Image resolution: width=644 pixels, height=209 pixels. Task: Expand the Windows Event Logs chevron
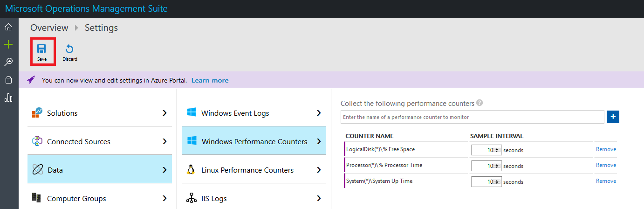pyautogui.click(x=319, y=113)
